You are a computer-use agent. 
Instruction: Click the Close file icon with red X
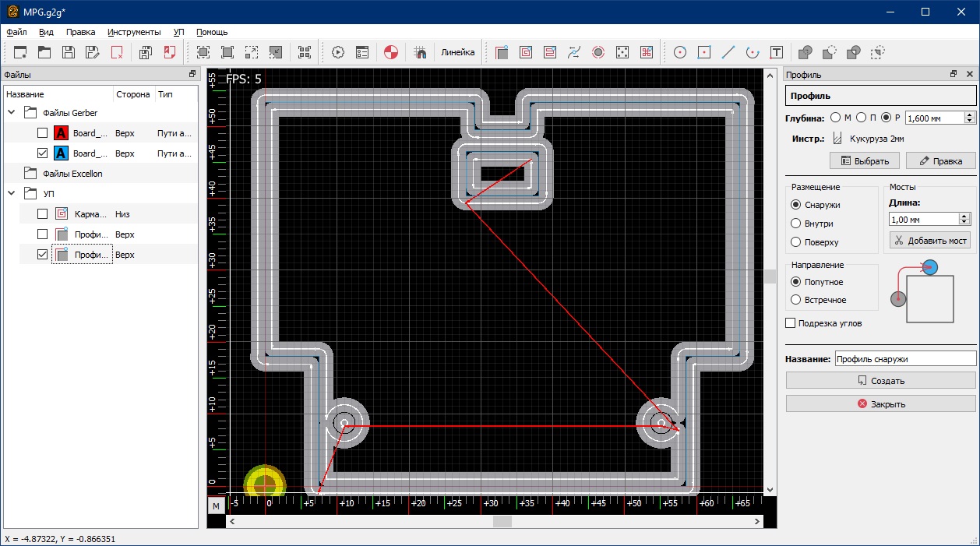click(x=117, y=52)
